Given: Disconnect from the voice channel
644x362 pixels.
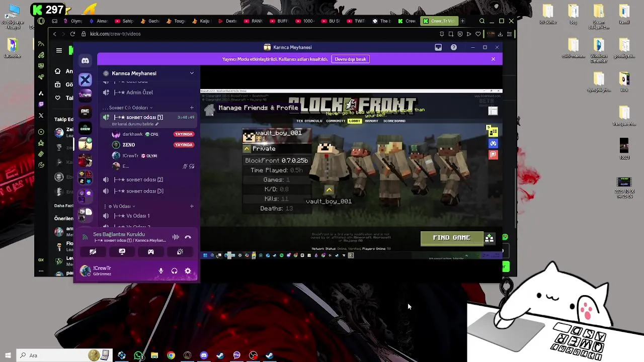Looking at the screenshot, I should (188, 237).
